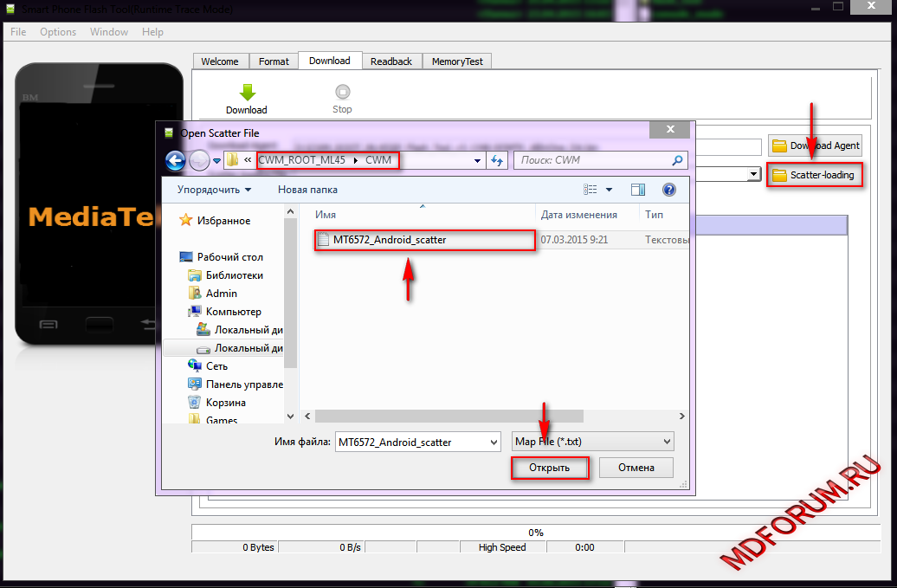Click the Отмена button
This screenshot has height=588, width=897.
pos(636,468)
